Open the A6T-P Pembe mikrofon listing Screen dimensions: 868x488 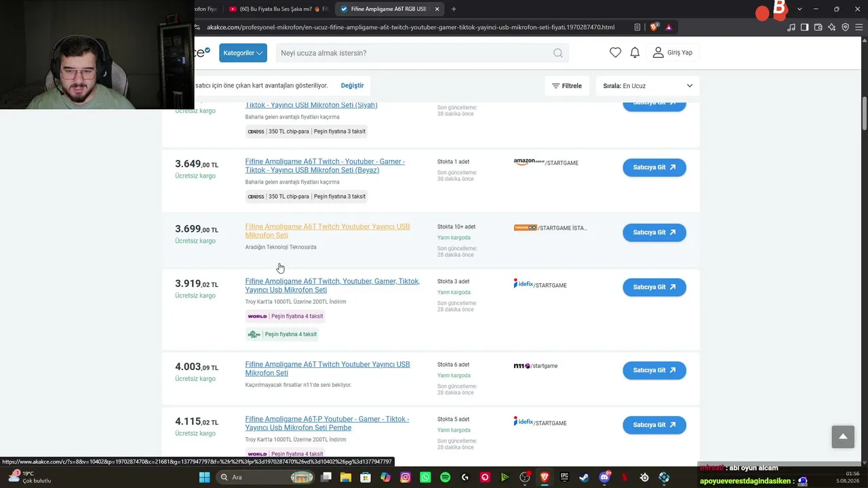327,424
